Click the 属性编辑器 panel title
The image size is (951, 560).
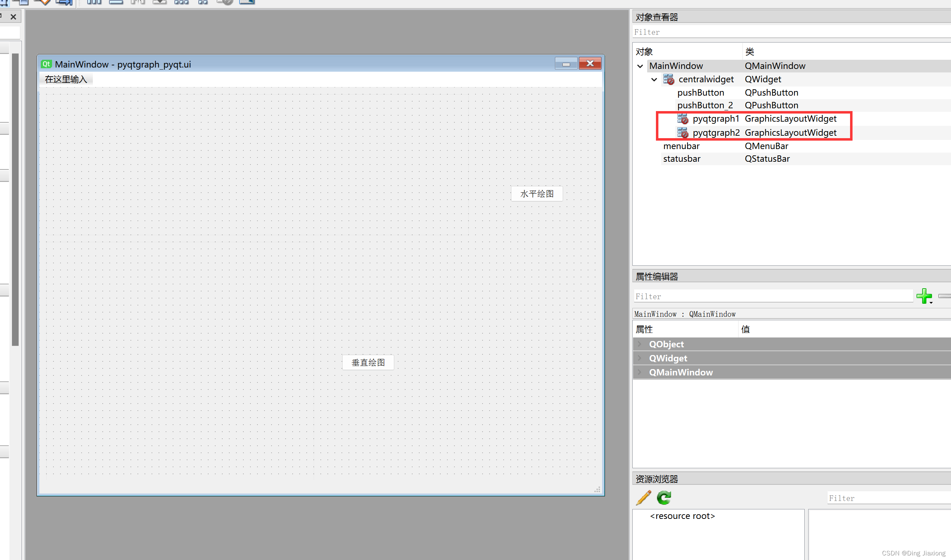[657, 277]
